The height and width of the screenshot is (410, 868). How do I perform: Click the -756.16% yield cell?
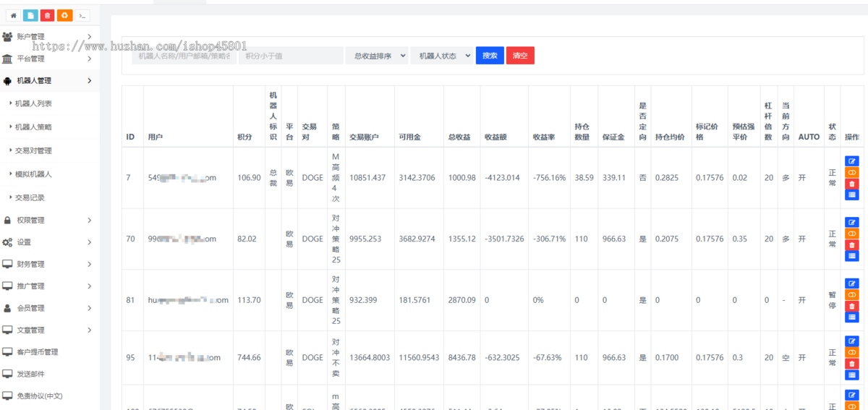tap(549, 178)
